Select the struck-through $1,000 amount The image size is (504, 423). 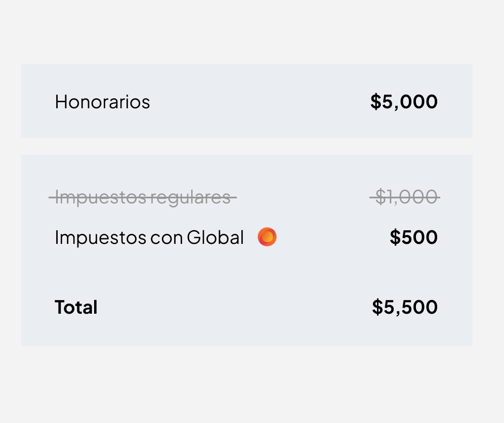[405, 197]
